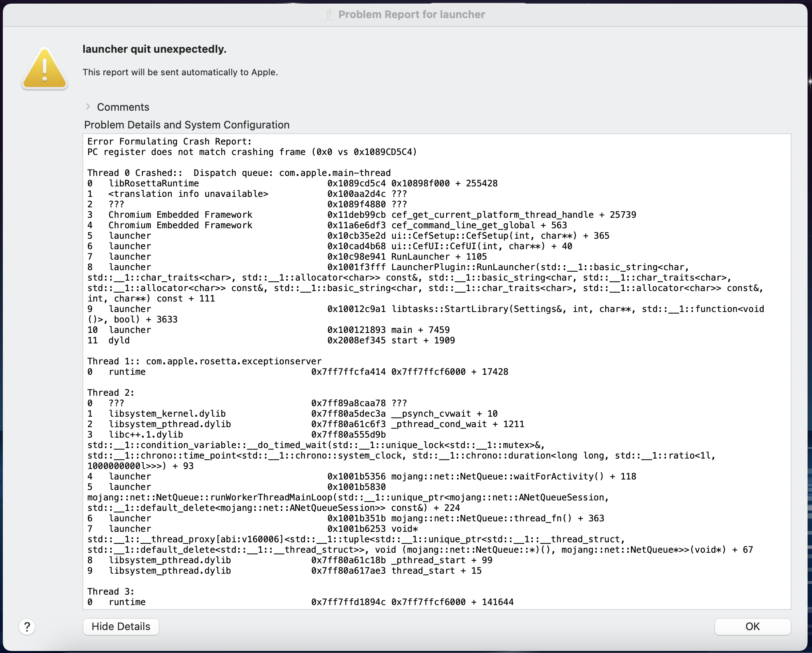Click the 'Problem Report for launcher' window title
Viewport: 812px width, 653px height.
coord(411,14)
